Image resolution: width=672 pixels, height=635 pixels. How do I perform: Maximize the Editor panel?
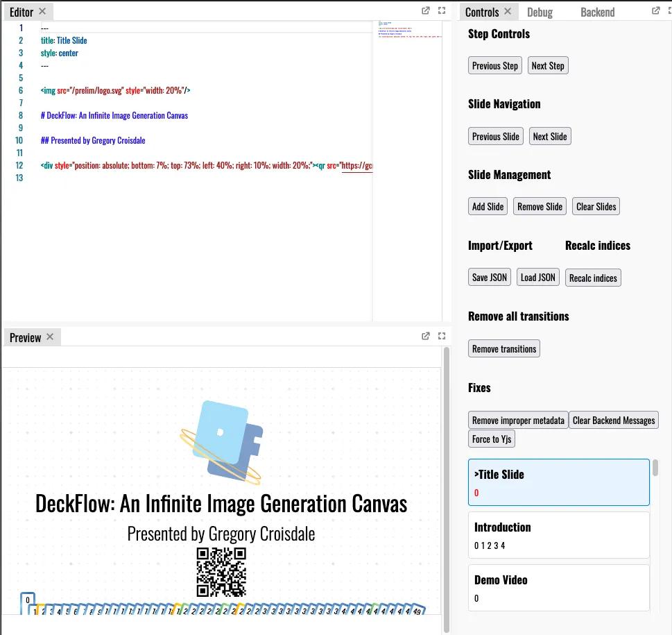tap(442, 11)
